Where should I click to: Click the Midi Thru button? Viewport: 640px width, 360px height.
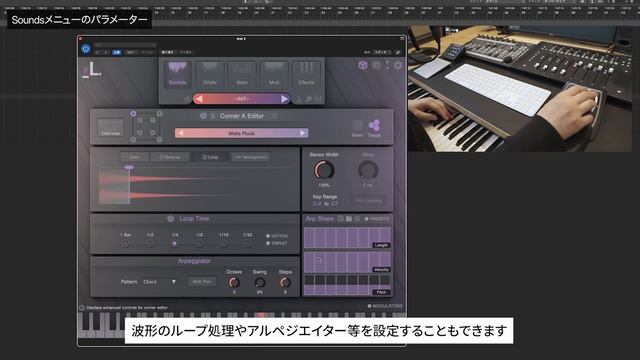[x=202, y=282]
